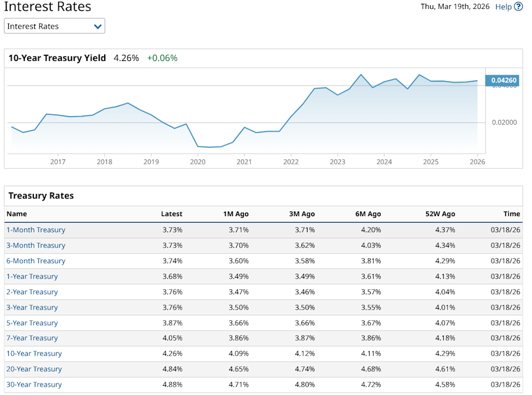
Task: View the 20-Year Treasury link
Action: coord(34,369)
